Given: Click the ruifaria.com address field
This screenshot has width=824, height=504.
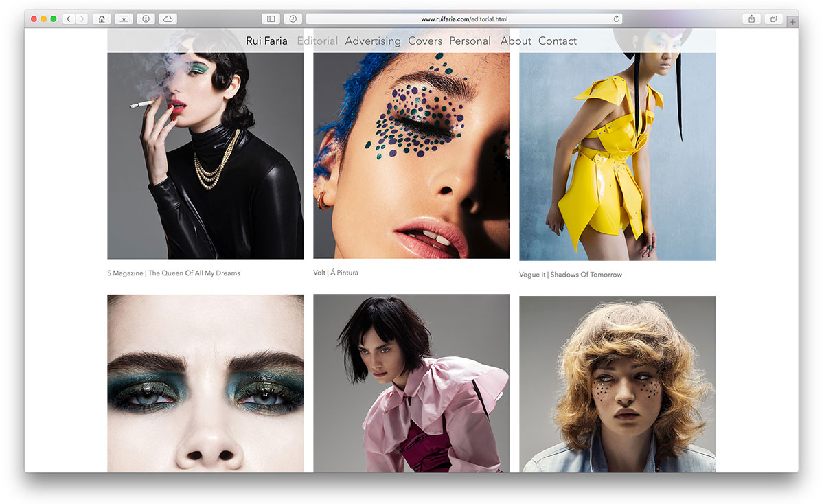Looking at the screenshot, I should pos(464,19).
